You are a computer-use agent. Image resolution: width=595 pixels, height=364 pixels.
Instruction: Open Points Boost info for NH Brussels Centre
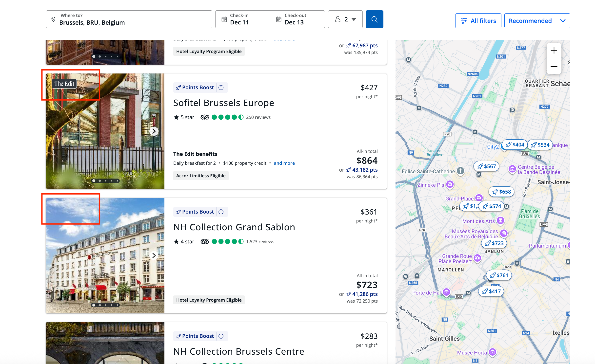(x=221, y=336)
